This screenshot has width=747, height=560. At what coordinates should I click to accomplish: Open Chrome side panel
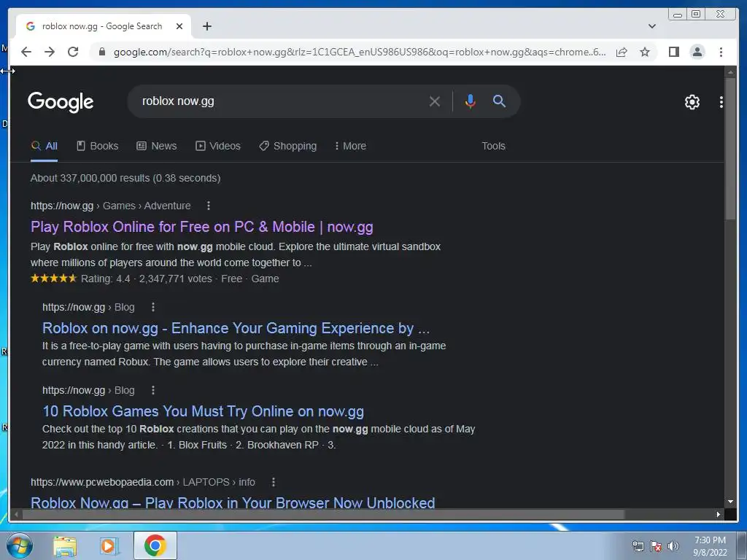[x=673, y=52]
